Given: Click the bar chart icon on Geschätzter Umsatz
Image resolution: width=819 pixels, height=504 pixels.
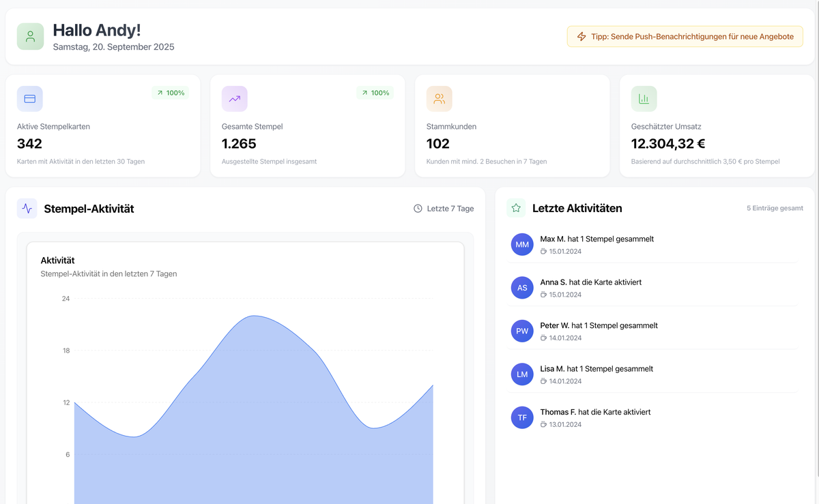Looking at the screenshot, I should click(644, 98).
